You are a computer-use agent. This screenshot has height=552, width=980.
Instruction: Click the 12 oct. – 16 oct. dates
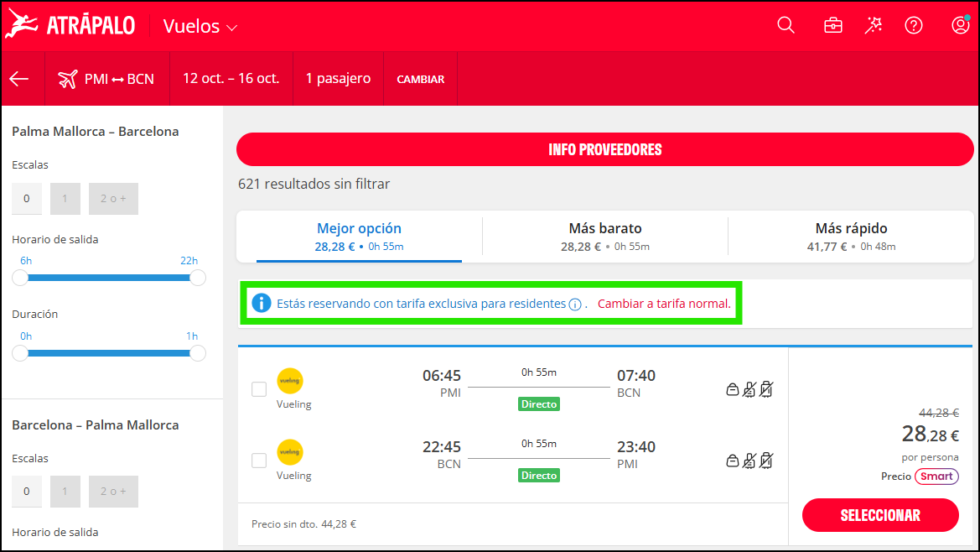point(231,79)
